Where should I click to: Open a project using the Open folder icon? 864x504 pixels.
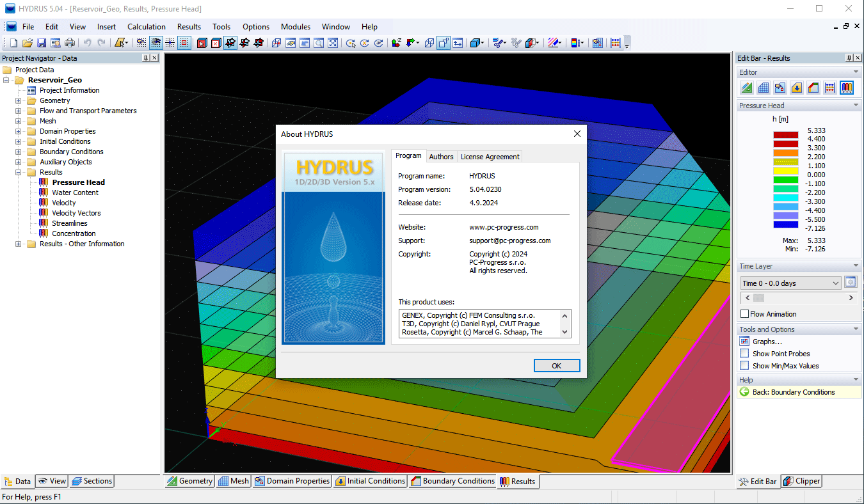pyautogui.click(x=26, y=42)
